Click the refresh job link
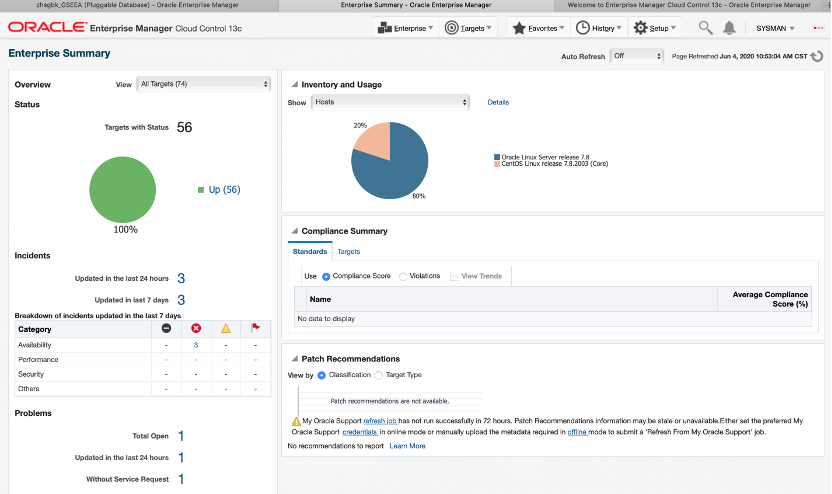The width and height of the screenshot is (832, 494). click(x=380, y=421)
